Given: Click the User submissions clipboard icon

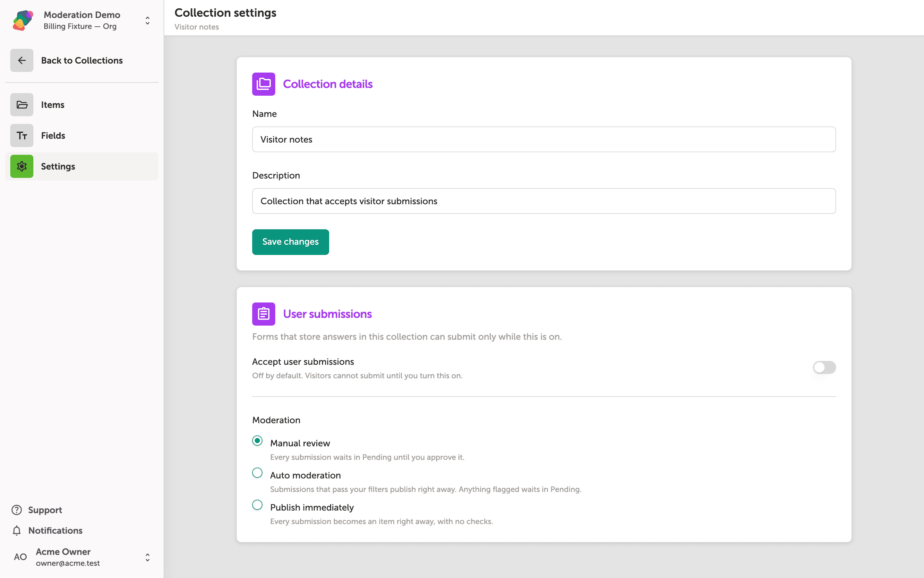Looking at the screenshot, I should (x=263, y=314).
